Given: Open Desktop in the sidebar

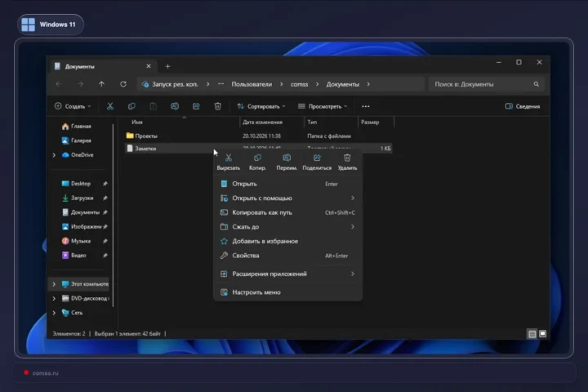Looking at the screenshot, I should [x=76, y=184].
